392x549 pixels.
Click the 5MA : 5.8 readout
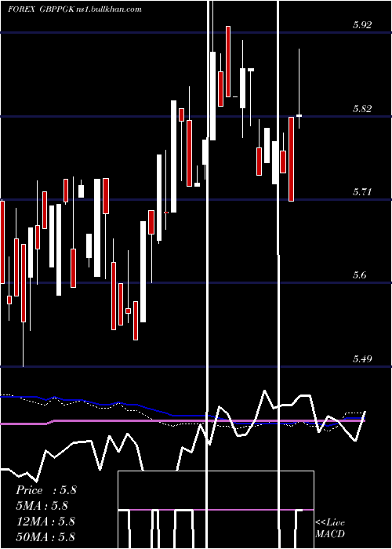42,506
